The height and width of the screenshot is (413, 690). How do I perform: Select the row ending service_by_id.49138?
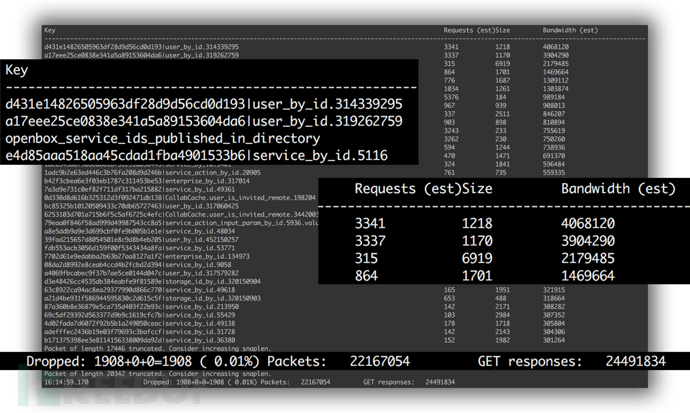(x=139, y=323)
